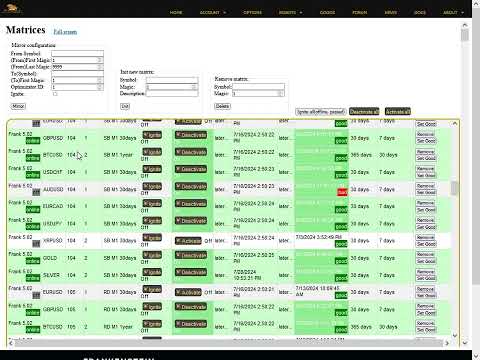Click the Activate all button
480x360 pixels.
coord(398,112)
